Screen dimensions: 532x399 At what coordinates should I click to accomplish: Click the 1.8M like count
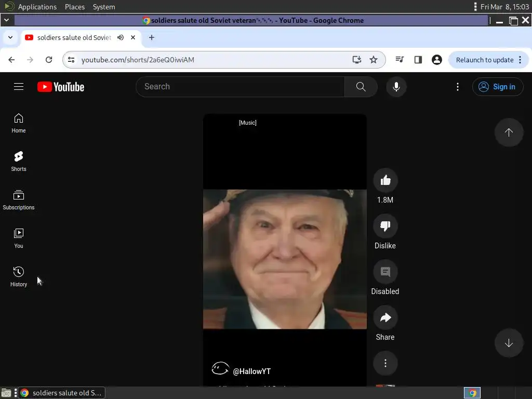pos(385,200)
